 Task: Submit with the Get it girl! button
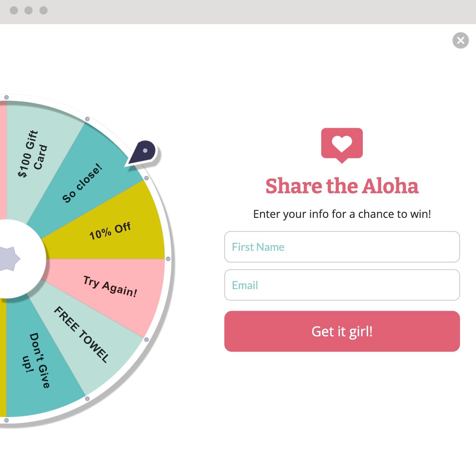(342, 331)
